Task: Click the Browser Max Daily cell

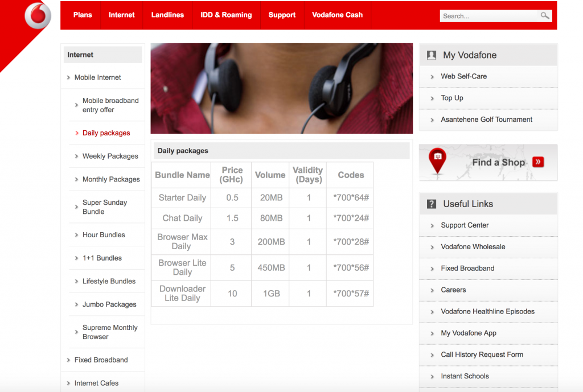Action: coord(181,242)
